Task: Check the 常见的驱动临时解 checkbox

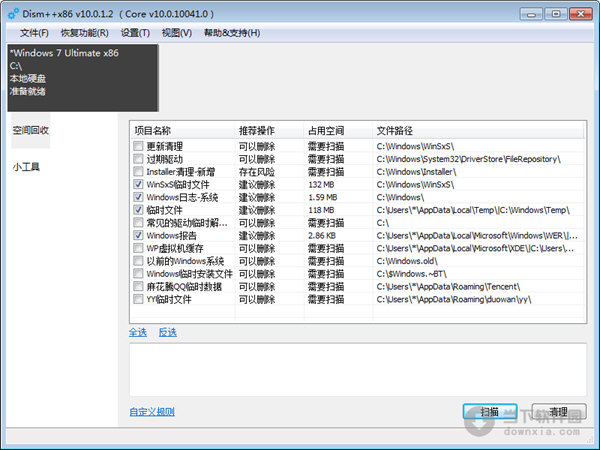Action: (138, 223)
